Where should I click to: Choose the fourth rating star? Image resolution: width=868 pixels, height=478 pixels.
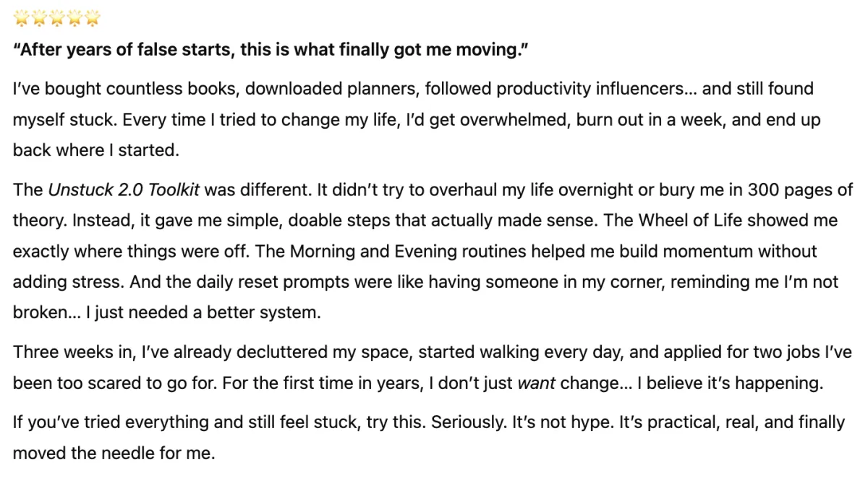click(x=75, y=17)
